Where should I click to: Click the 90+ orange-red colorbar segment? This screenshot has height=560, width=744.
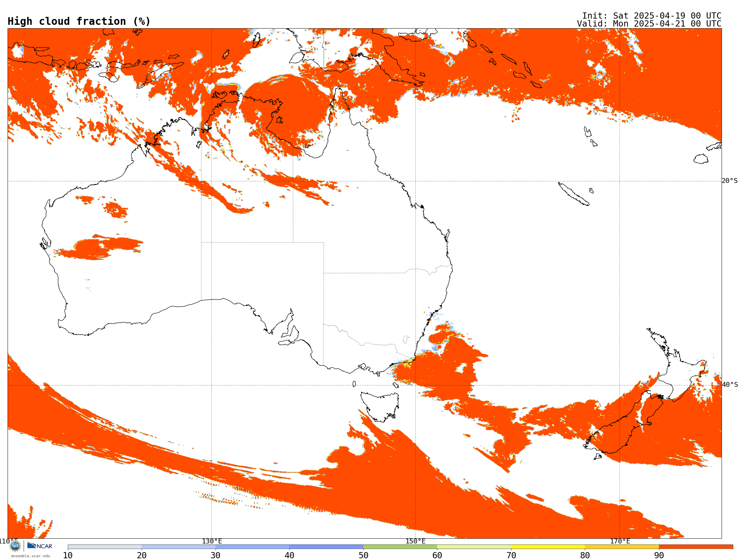point(696,547)
